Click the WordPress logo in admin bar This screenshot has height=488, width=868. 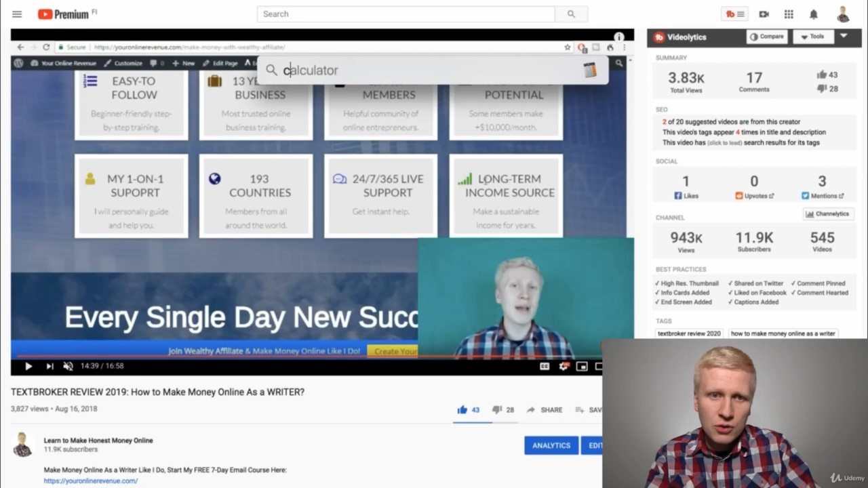coord(18,63)
